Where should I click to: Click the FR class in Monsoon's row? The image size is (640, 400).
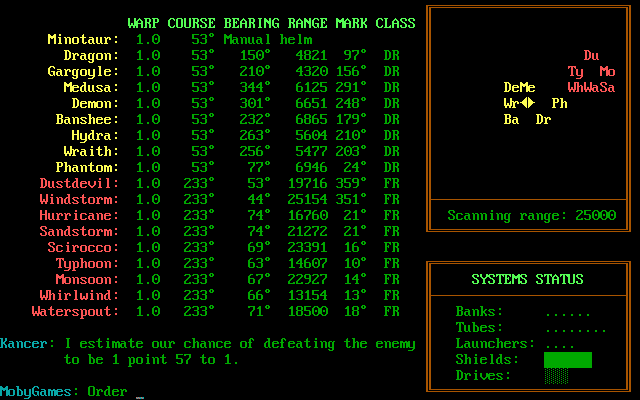click(x=391, y=280)
